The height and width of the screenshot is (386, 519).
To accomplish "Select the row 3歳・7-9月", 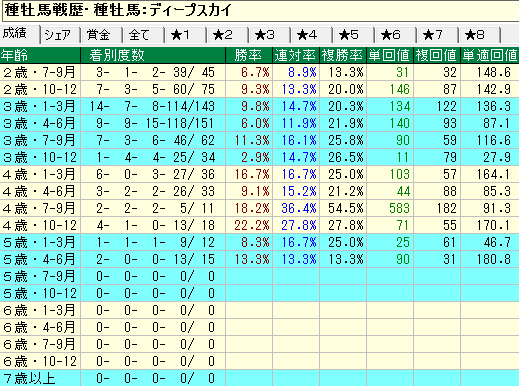I will point(259,140).
